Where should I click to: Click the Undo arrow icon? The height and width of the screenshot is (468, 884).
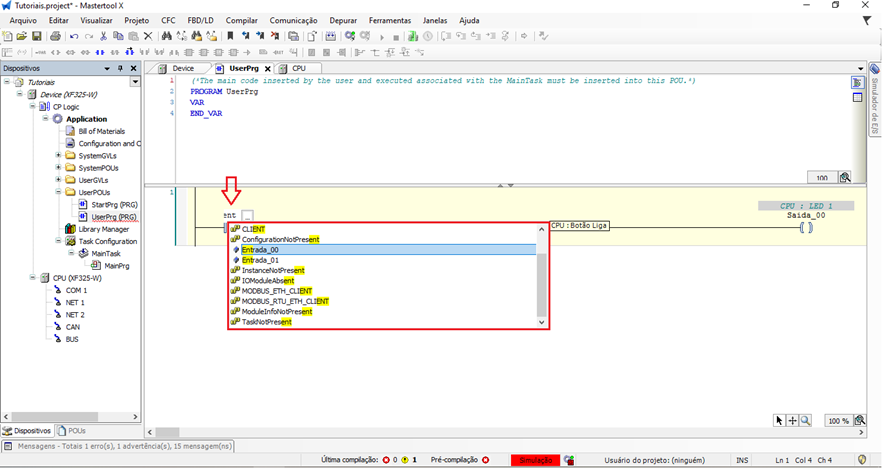[x=74, y=37]
